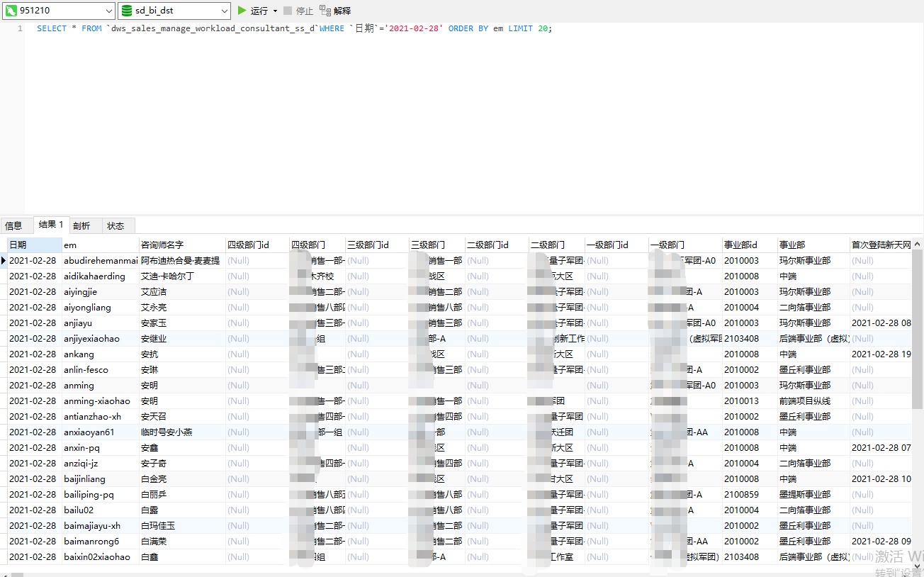Select the cell antianzhao-xh
Viewport: 924px width, 577px height.
coord(101,417)
